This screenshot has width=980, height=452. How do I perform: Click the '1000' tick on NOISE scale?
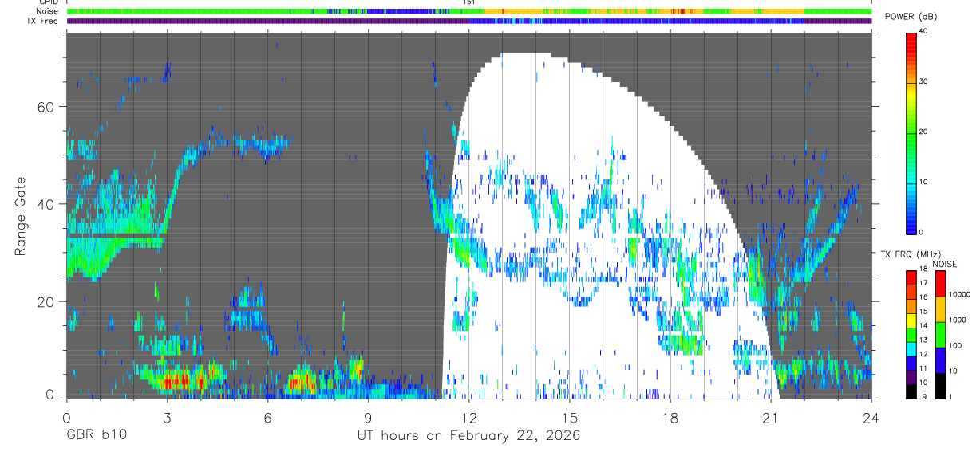click(x=958, y=320)
